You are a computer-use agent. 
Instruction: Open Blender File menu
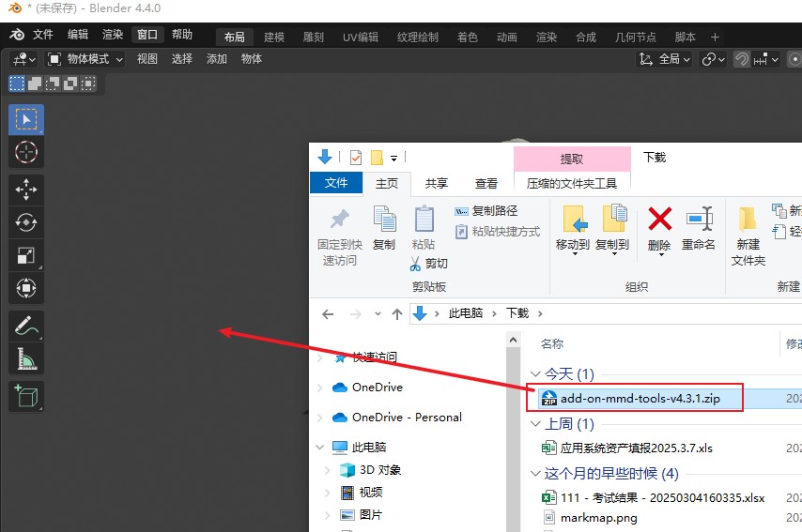(43, 34)
